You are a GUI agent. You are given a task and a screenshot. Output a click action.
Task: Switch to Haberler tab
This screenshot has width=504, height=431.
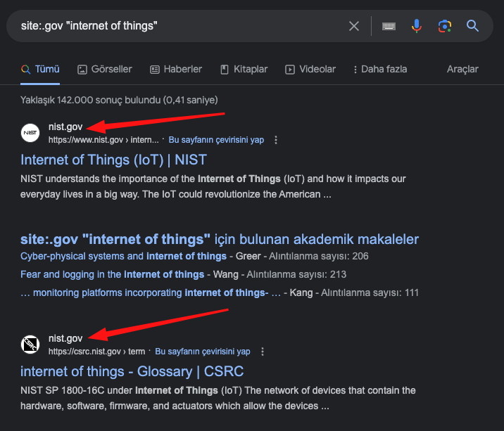(x=176, y=69)
